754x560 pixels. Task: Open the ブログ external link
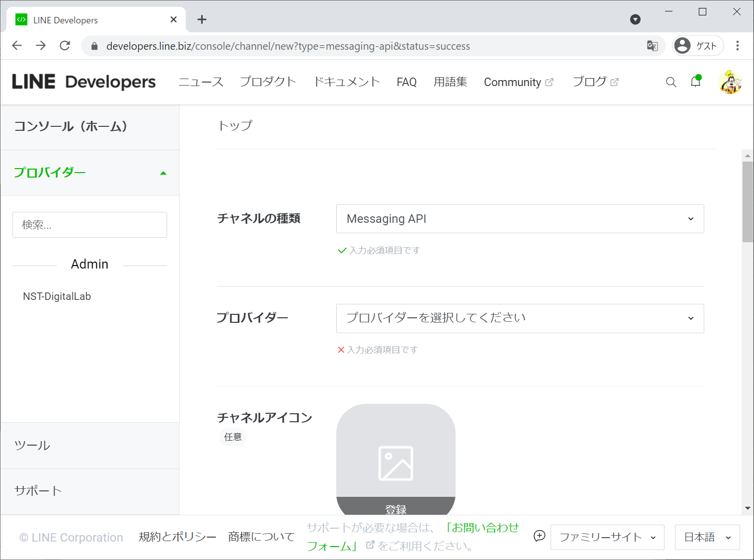[595, 82]
